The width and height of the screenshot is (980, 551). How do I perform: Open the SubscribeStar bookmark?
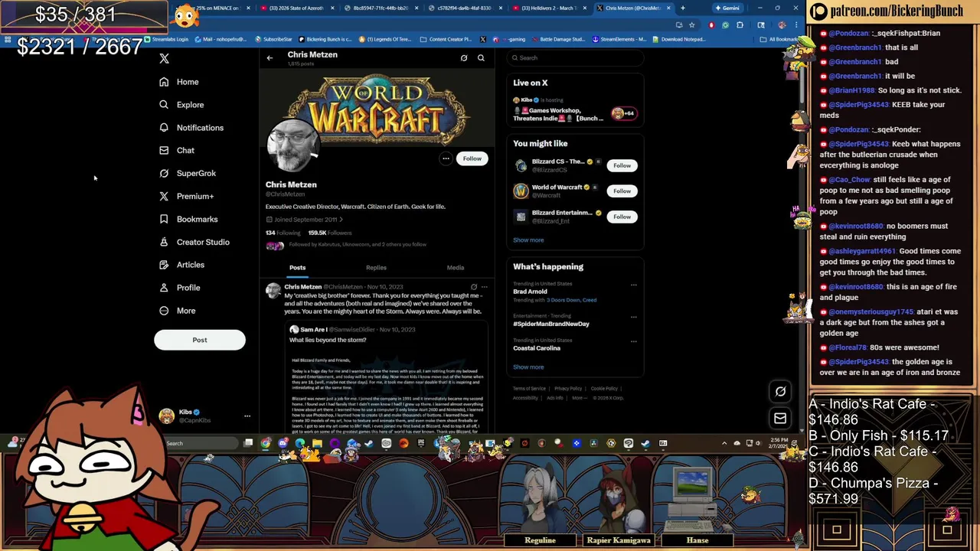point(274,39)
